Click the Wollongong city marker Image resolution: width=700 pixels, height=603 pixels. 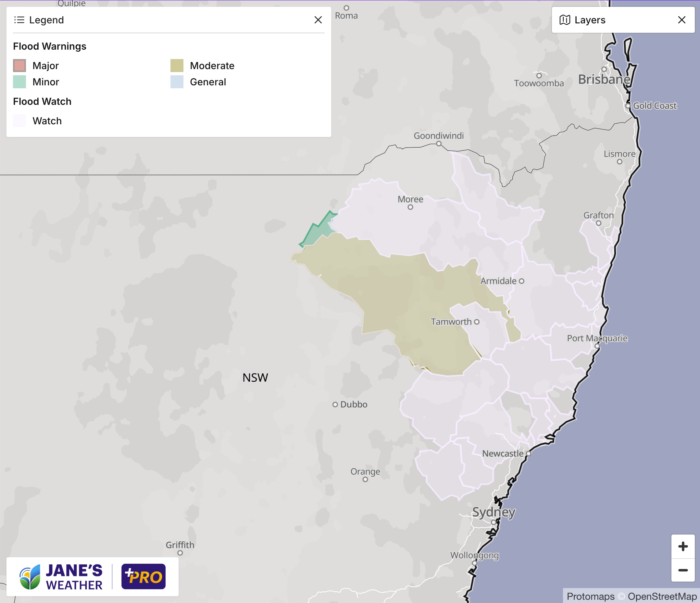click(x=474, y=563)
